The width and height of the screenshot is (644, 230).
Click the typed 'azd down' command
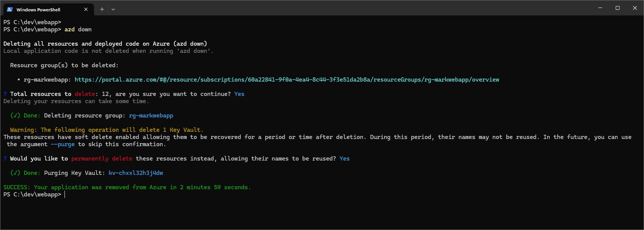(x=78, y=29)
